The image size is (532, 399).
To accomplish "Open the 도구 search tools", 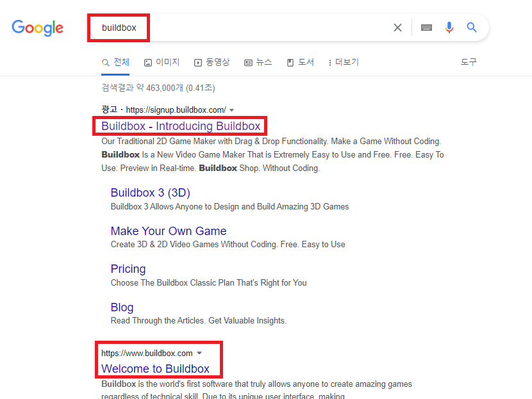I will point(469,62).
